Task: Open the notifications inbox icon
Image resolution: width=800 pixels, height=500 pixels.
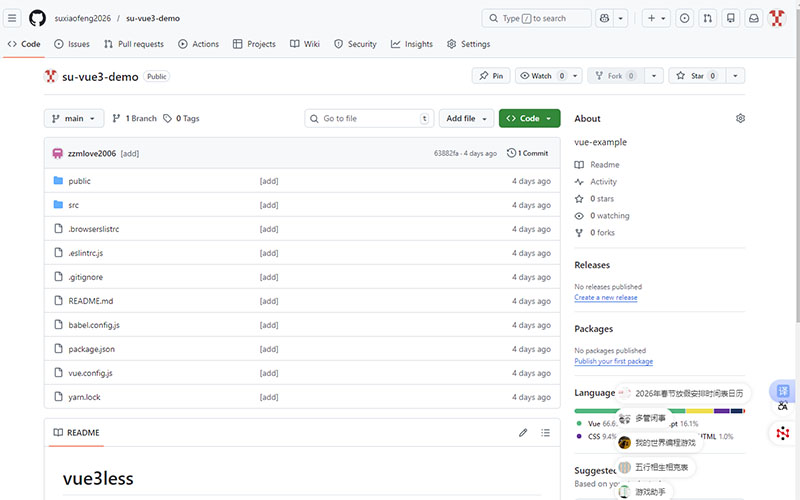Action: [x=754, y=18]
